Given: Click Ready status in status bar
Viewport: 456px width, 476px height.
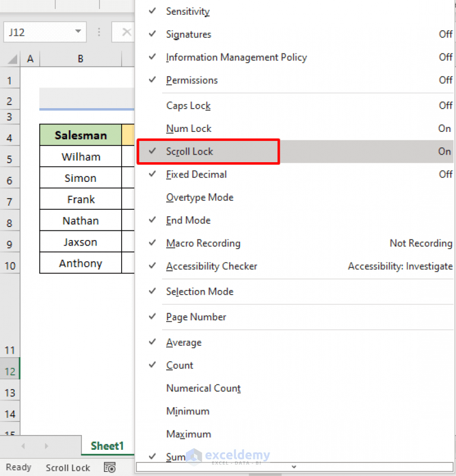Looking at the screenshot, I should 18,467.
